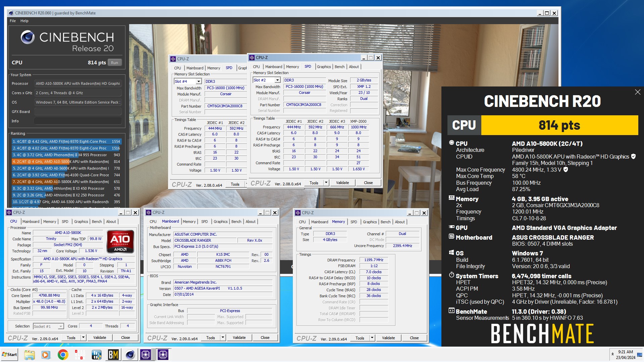Close the BenchMate Cinebench R20 result panel
This screenshot has width=644, height=362.
tap(637, 92)
